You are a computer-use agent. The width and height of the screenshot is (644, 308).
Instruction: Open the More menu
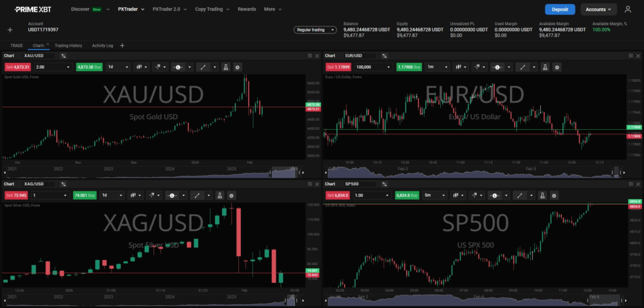coord(273,9)
